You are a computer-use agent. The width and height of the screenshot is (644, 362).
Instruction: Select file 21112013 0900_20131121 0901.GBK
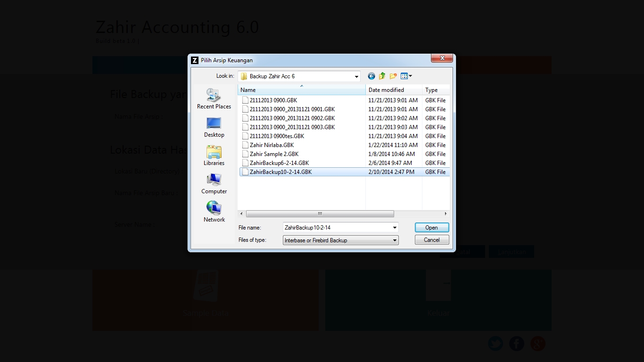click(x=292, y=109)
